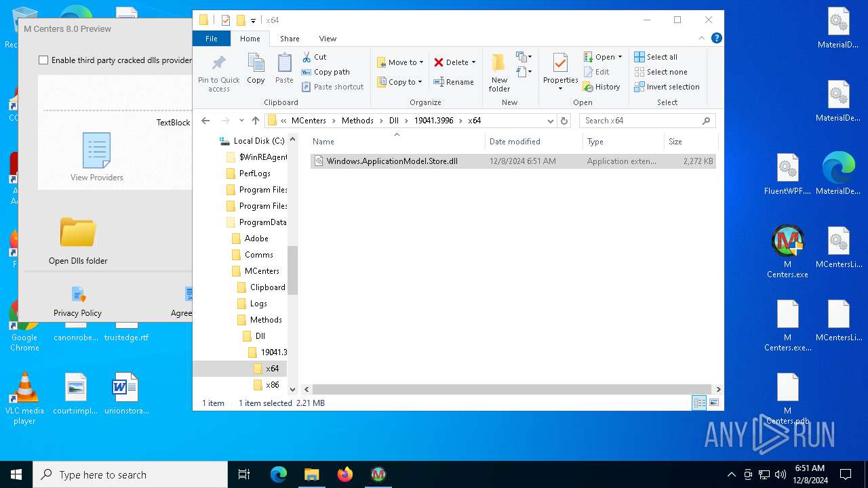
Task: Select Windows.ApplicationModel.Store.dll file
Action: [x=513, y=161]
